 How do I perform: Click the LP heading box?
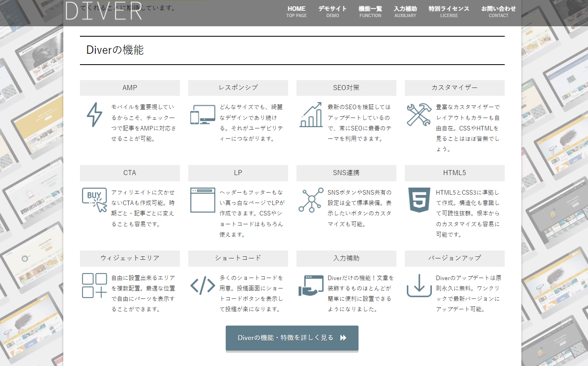[x=238, y=173]
